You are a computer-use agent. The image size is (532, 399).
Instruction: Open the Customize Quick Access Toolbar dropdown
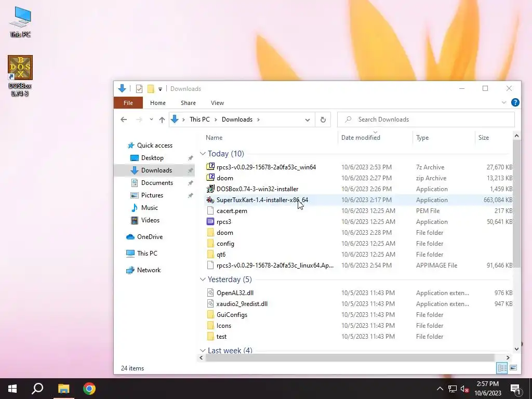160,89
